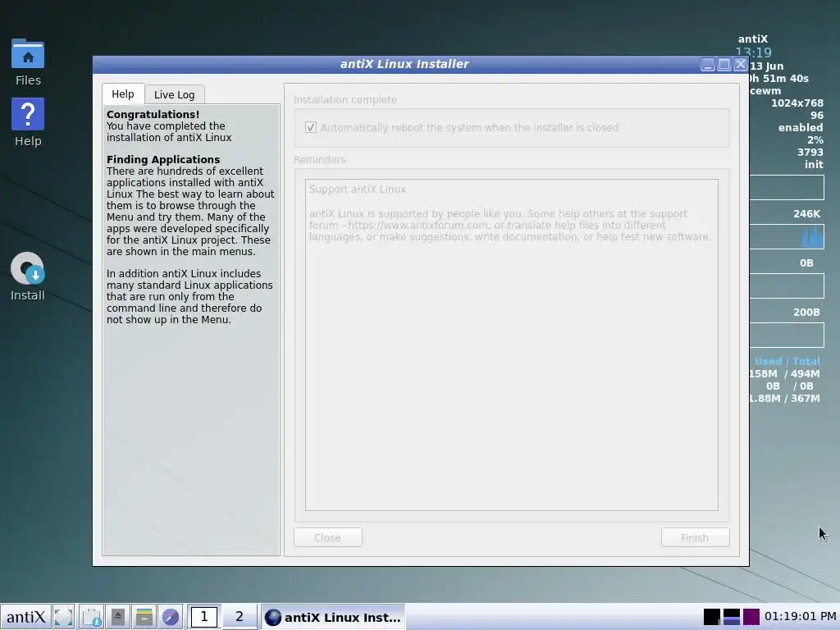Click the show desktop taskbar icon
Image resolution: width=840 pixels, height=630 pixels.
(x=64, y=617)
